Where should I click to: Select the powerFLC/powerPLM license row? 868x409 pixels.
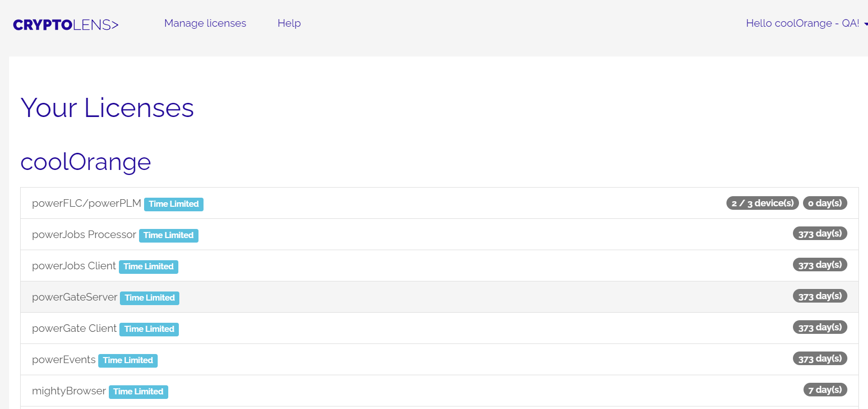coord(439,203)
